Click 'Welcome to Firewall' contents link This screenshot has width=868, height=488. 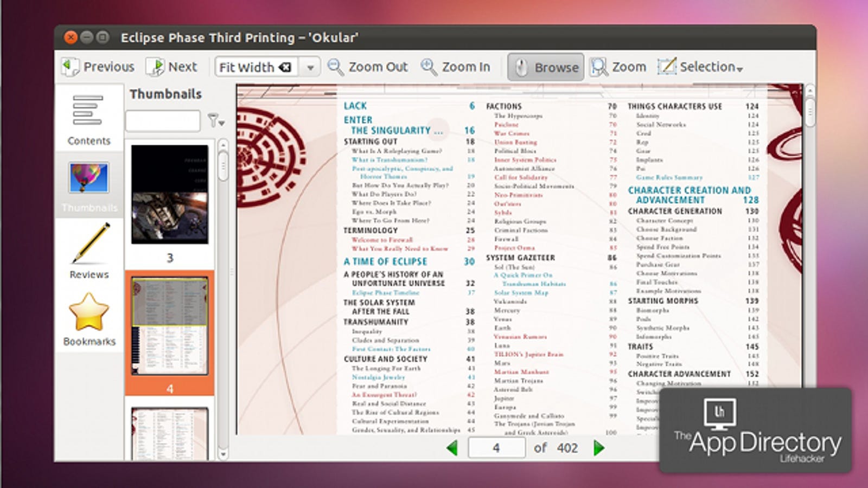coord(382,240)
